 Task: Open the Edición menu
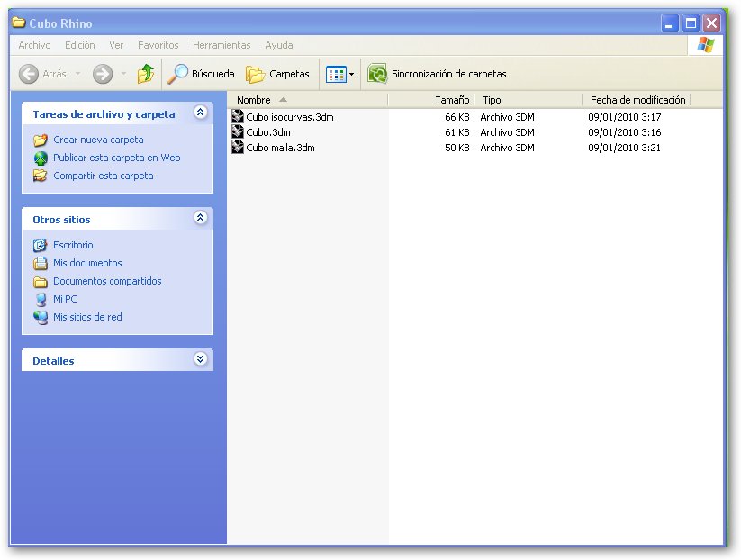point(80,45)
